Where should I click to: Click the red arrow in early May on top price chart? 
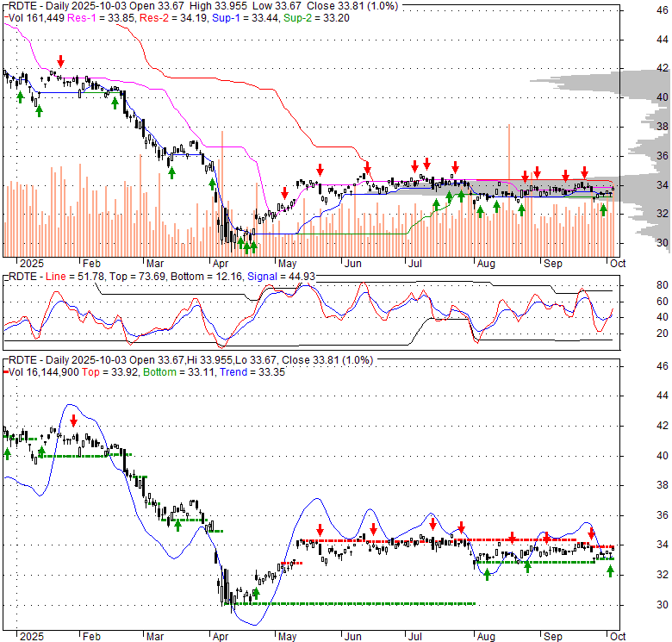(284, 191)
